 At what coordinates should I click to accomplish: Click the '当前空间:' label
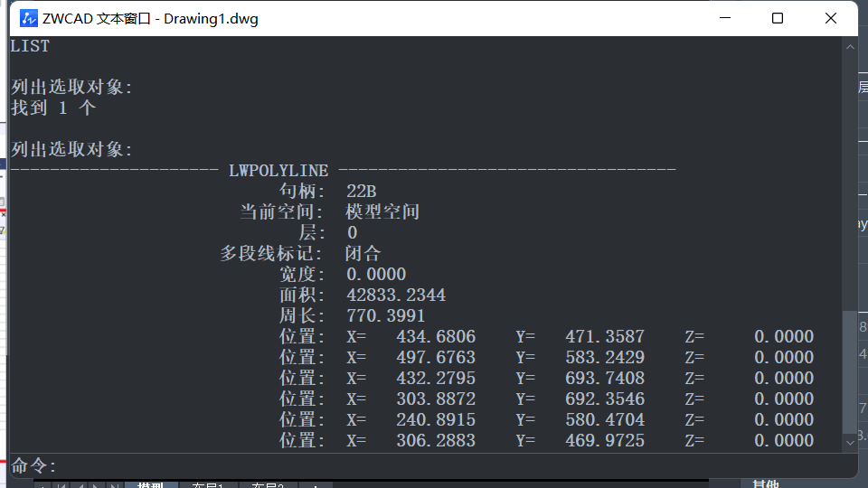(281, 211)
